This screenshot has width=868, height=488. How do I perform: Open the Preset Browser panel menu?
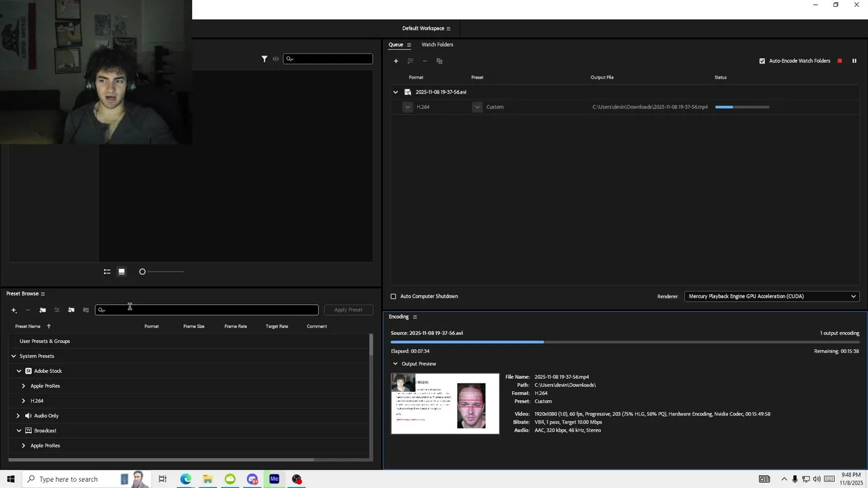pyautogui.click(x=43, y=293)
